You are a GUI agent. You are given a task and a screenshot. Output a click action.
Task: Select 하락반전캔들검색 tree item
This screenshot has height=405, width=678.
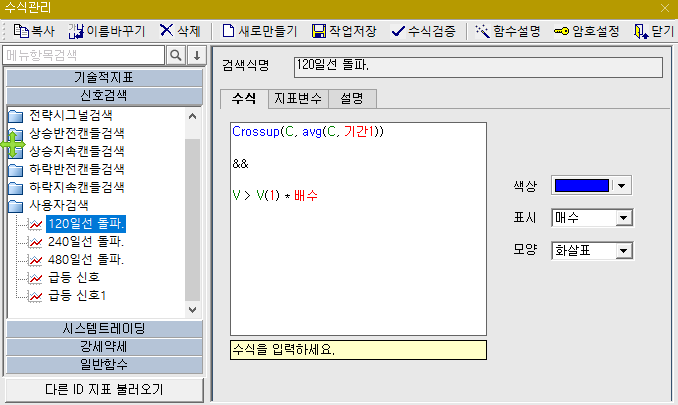(77, 170)
